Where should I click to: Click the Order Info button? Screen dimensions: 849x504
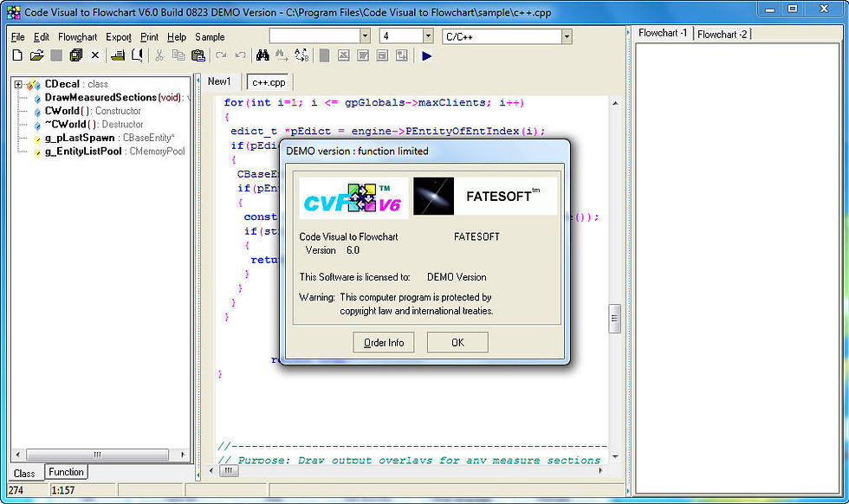tap(383, 342)
